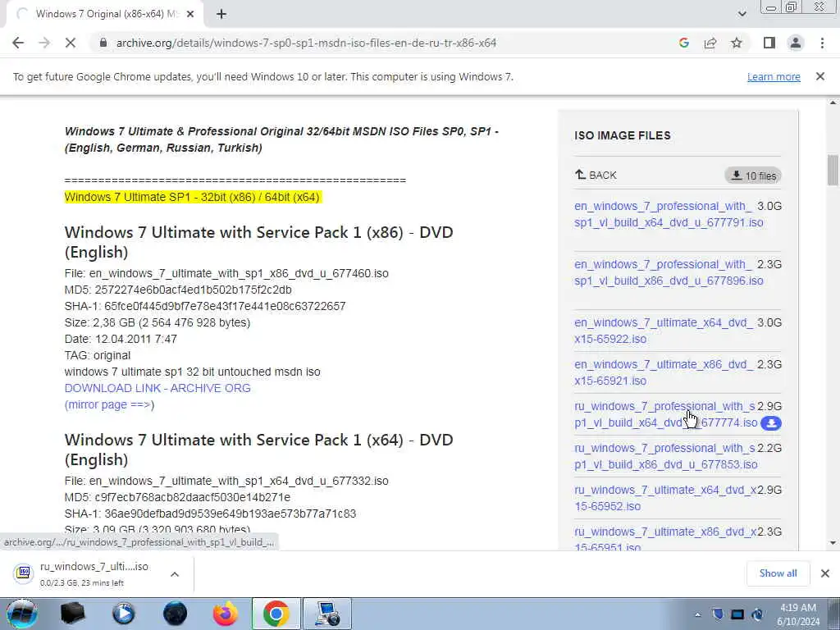Download ru_windows_7_ultimate_x64 x15-65952 iso
The height and width of the screenshot is (630, 840).
pyautogui.click(x=665, y=498)
